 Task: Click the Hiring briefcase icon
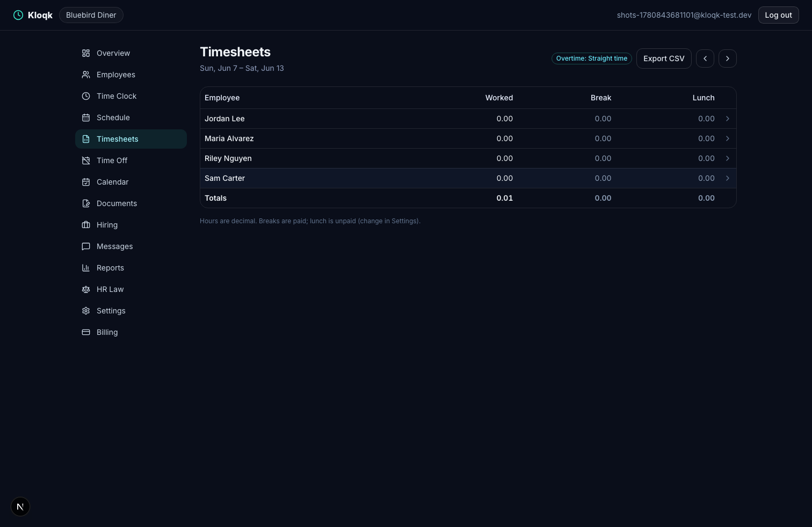[86, 225]
